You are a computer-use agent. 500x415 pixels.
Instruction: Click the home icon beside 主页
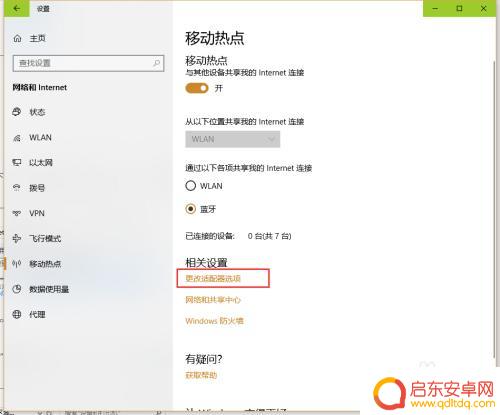pyautogui.click(x=17, y=38)
